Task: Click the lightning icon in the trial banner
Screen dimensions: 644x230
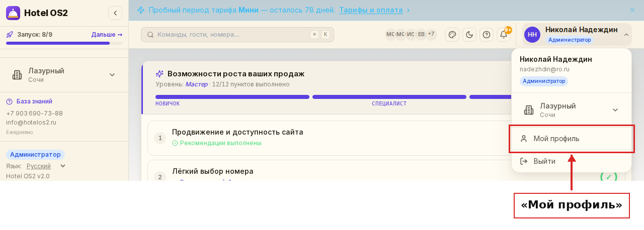Action: (141, 10)
